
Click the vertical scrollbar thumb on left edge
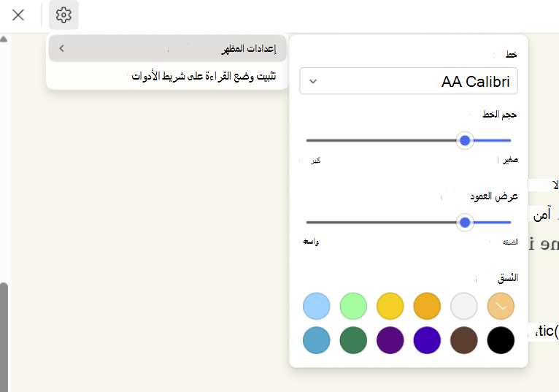4,337
